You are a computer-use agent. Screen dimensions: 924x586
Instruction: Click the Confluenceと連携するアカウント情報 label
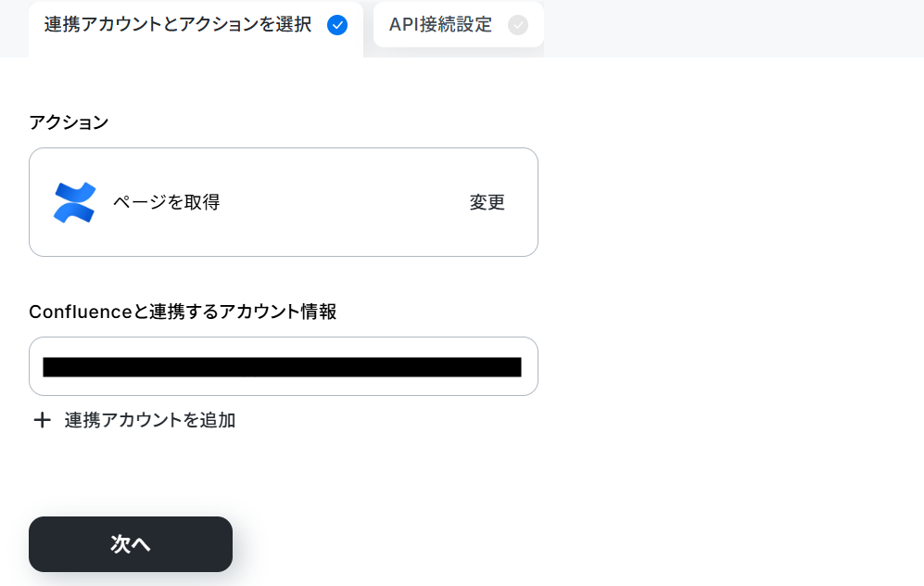(x=183, y=312)
